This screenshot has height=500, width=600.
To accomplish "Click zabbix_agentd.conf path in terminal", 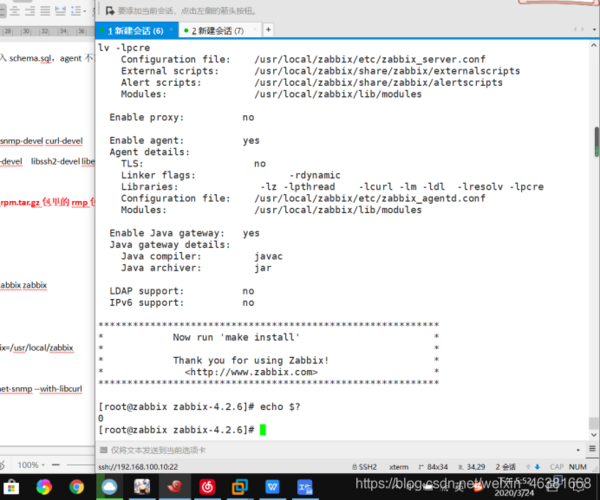I will point(370,198).
